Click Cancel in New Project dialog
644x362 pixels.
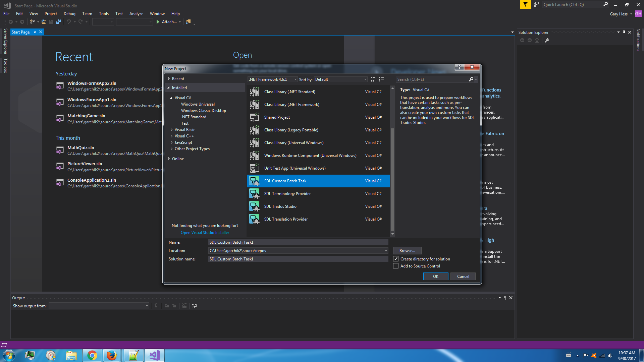463,277
